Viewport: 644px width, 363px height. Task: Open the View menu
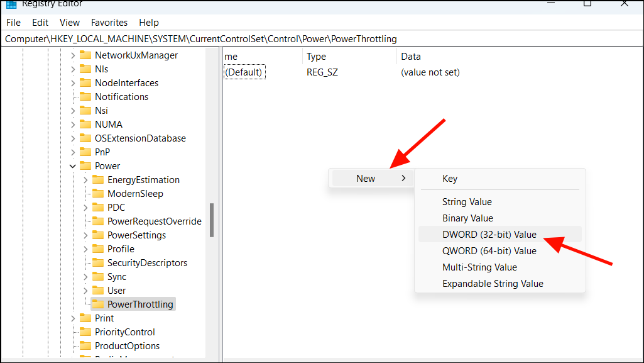[x=69, y=23]
